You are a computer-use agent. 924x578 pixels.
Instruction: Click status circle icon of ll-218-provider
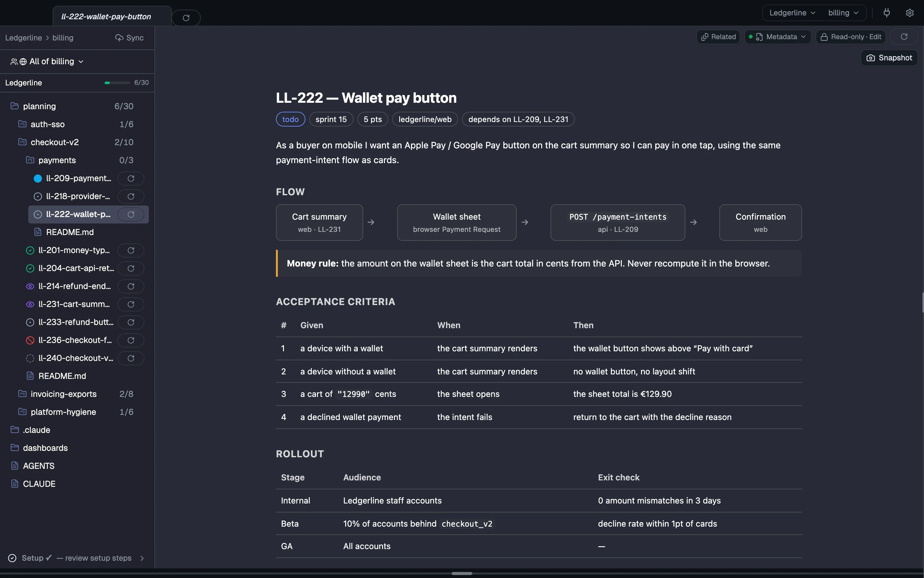38,197
